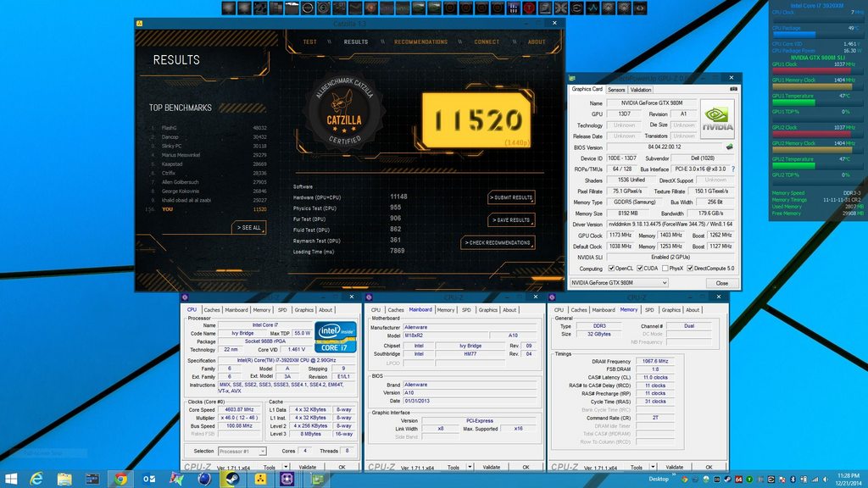Select the George Kokovinis leaderboard row
The width and height of the screenshot is (868, 488).
209,191
